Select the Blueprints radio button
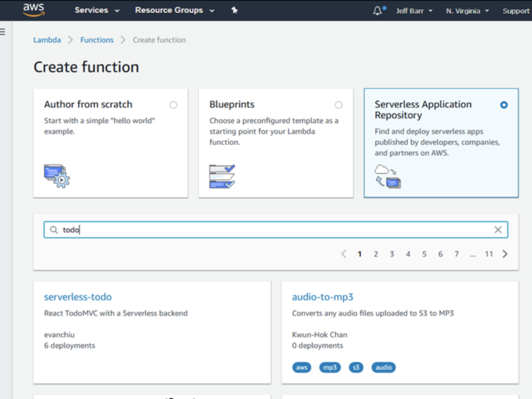This screenshot has width=532, height=399. pyautogui.click(x=339, y=105)
